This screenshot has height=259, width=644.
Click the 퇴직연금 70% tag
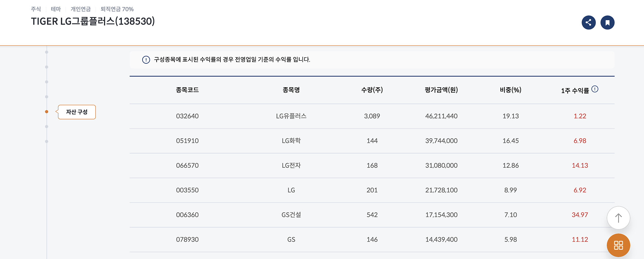click(x=117, y=9)
